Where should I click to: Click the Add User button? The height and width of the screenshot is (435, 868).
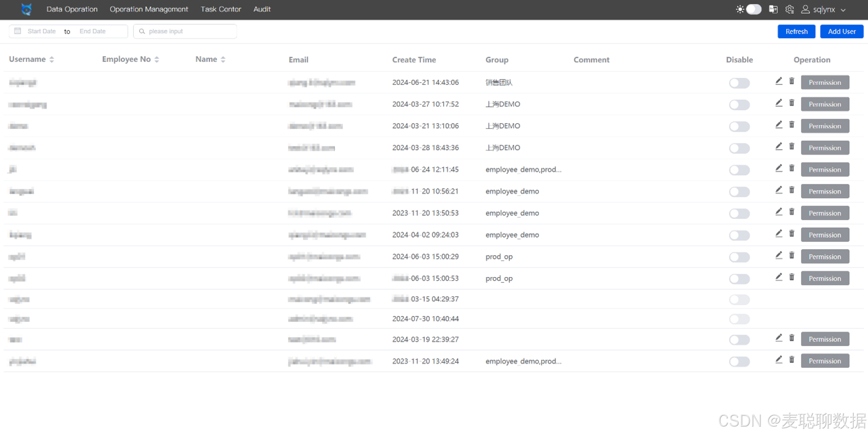(x=841, y=31)
